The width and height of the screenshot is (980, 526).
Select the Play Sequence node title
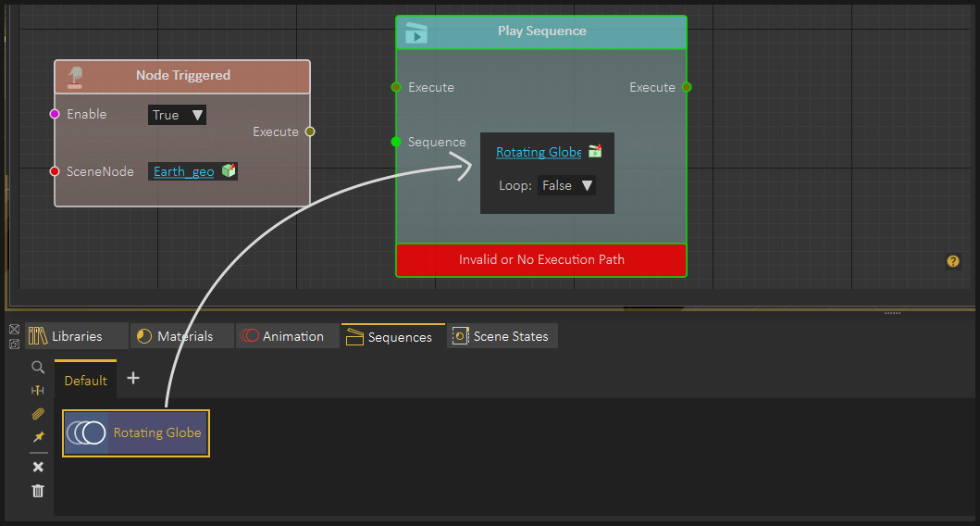point(542,31)
